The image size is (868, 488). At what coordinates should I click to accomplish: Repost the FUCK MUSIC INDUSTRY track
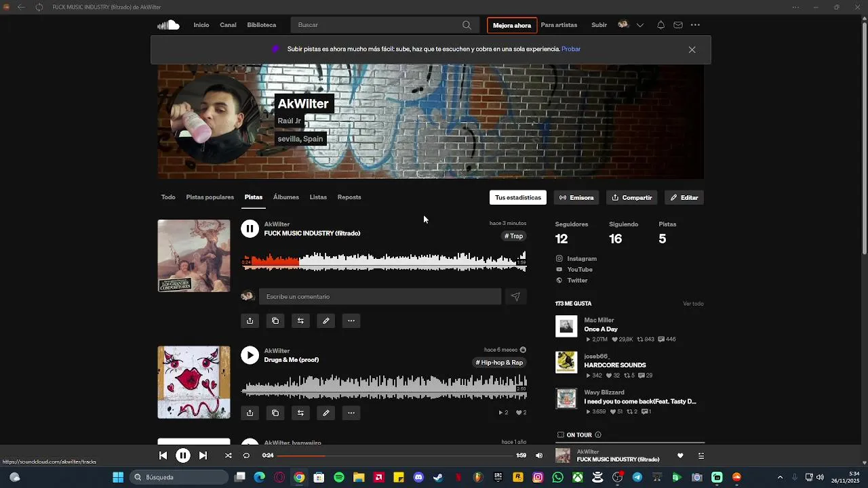coord(300,321)
